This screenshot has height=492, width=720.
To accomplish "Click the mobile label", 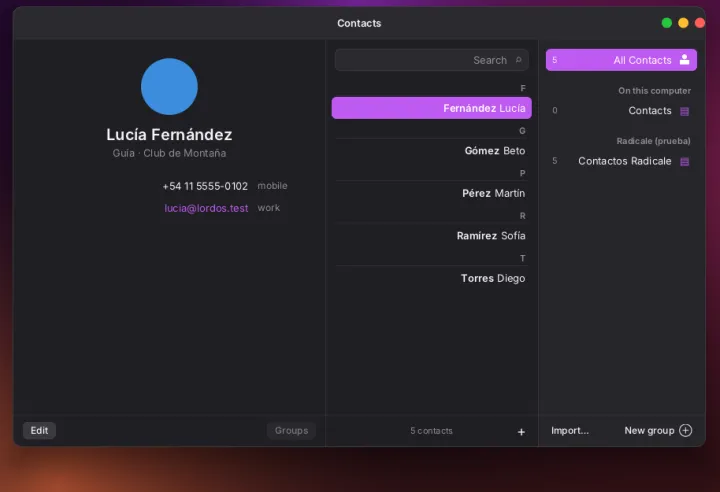I will tap(272, 186).
